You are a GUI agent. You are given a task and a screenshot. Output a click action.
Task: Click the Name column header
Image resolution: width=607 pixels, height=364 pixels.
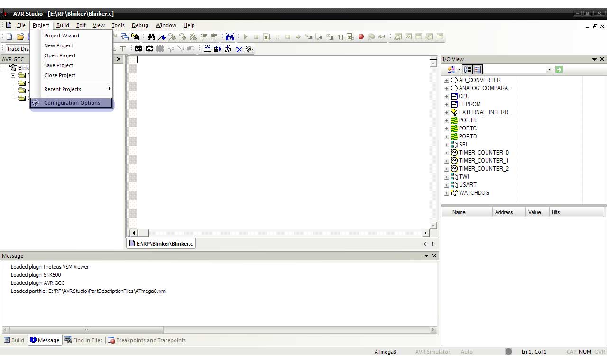(x=467, y=212)
